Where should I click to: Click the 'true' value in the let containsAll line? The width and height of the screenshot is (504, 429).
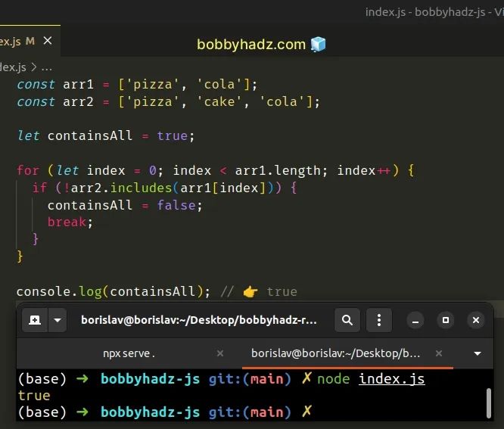(172, 135)
